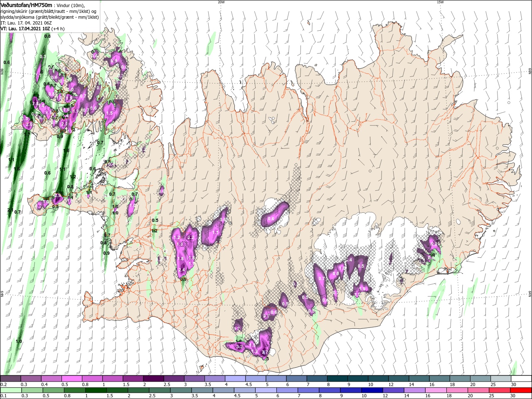Click the 20W longitude label
This screenshot has width=532, height=399.
(x=221, y=2)
